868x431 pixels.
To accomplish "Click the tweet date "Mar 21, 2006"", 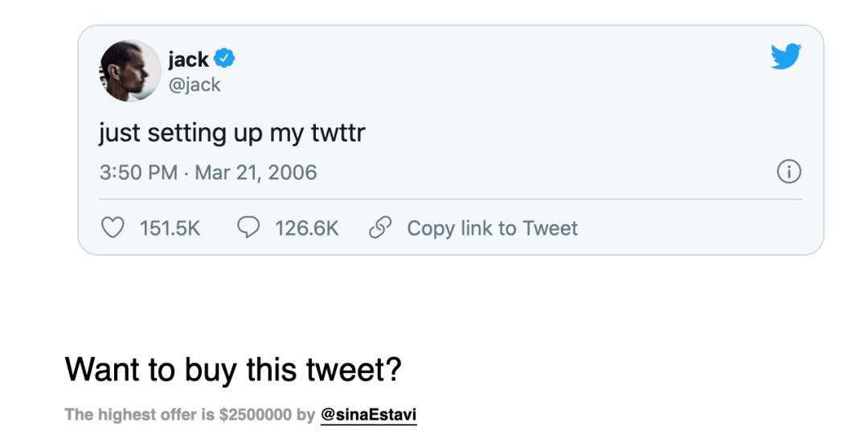I will (x=256, y=172).
